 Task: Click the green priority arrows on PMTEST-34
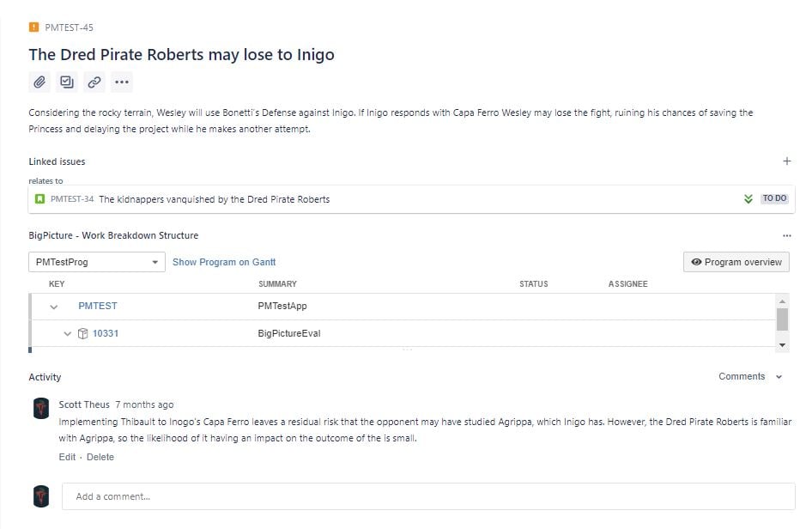(748, 199)
